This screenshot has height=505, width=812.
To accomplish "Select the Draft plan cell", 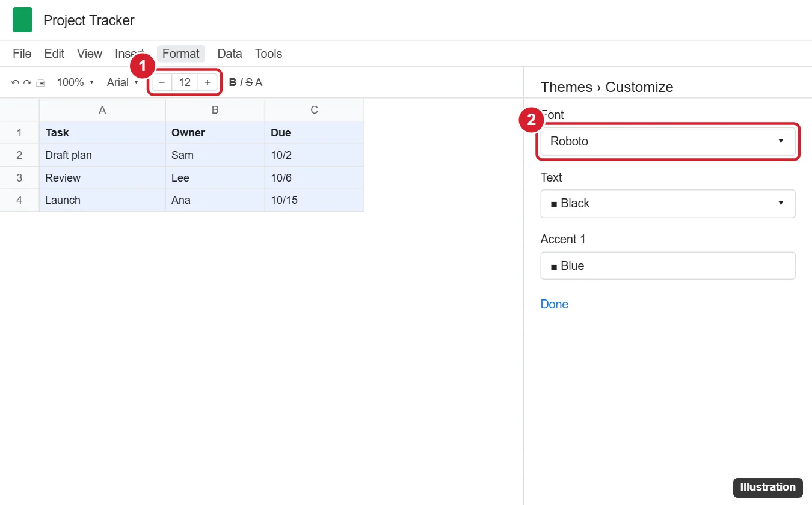I will [102, 155].
